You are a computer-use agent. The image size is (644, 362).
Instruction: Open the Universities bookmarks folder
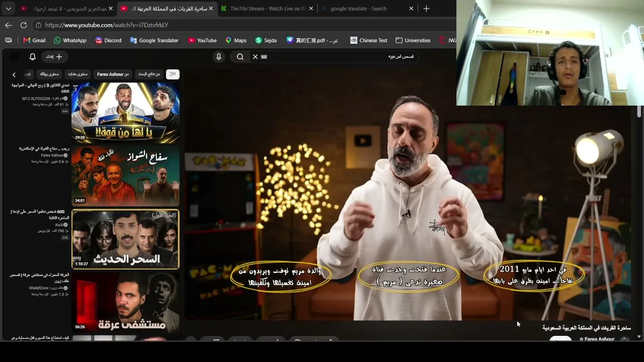pos(413,40)
